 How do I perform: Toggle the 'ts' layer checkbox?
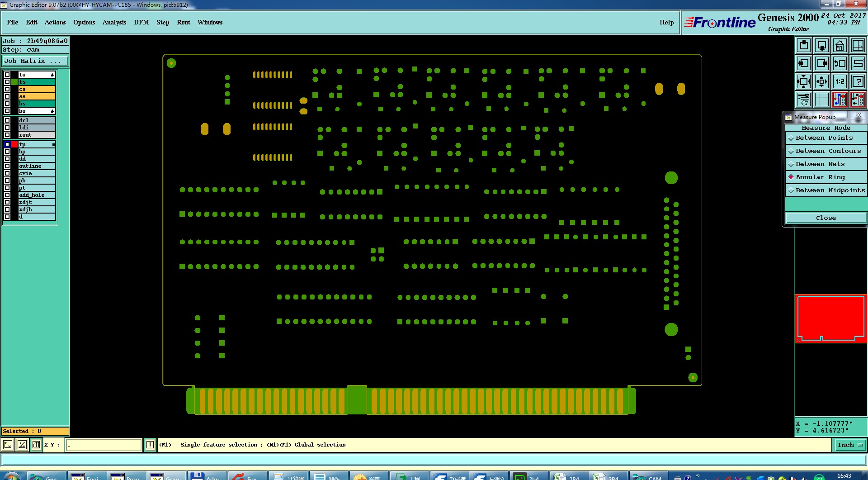[x=7, y=82]
